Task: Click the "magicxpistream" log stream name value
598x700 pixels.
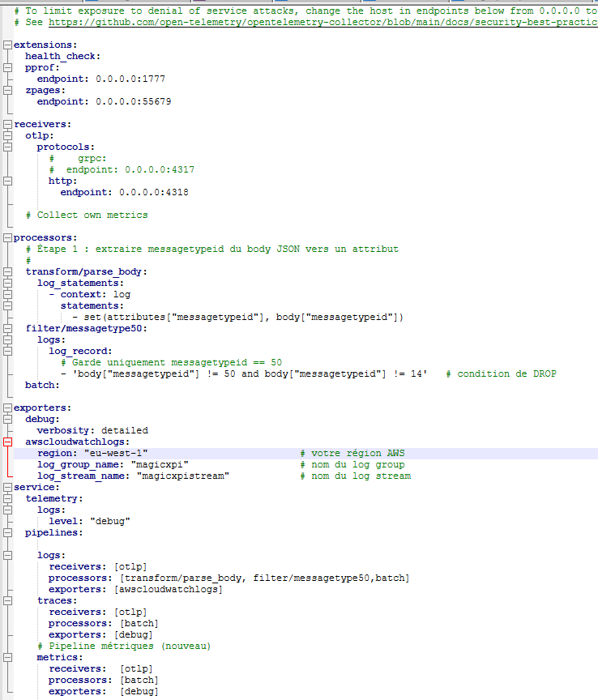Action: pyautogui.click(x=183, y=476)
